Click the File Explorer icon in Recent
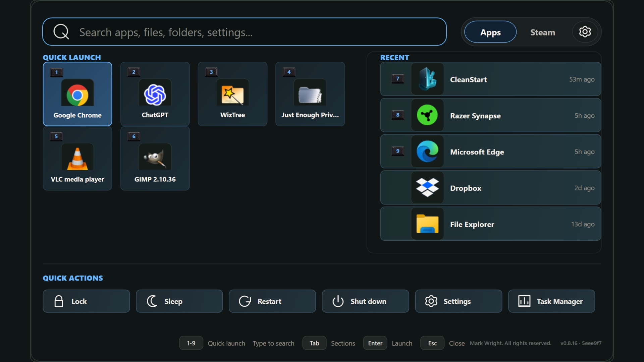This screenshot has width=644, height=362. 427,224
